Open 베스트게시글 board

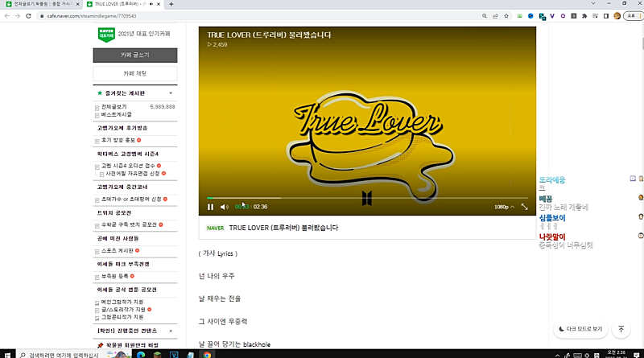point(116,114)
